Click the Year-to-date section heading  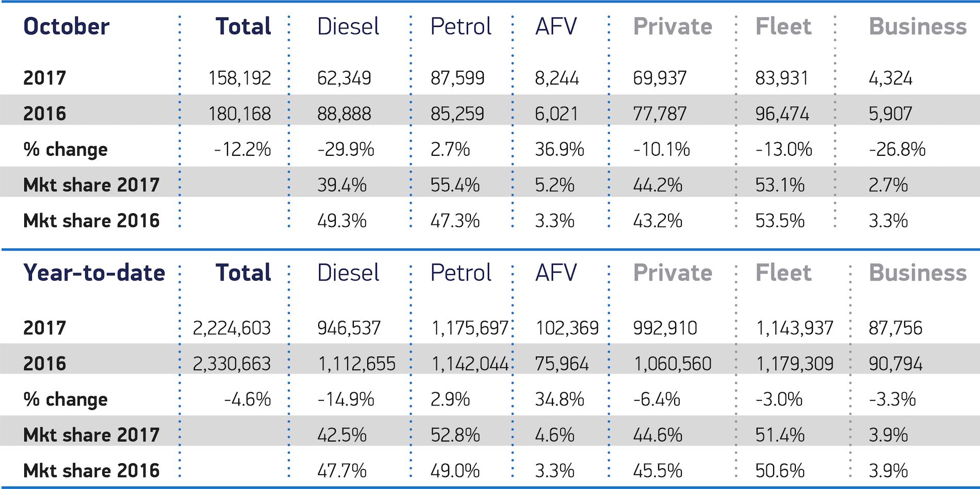94,273
